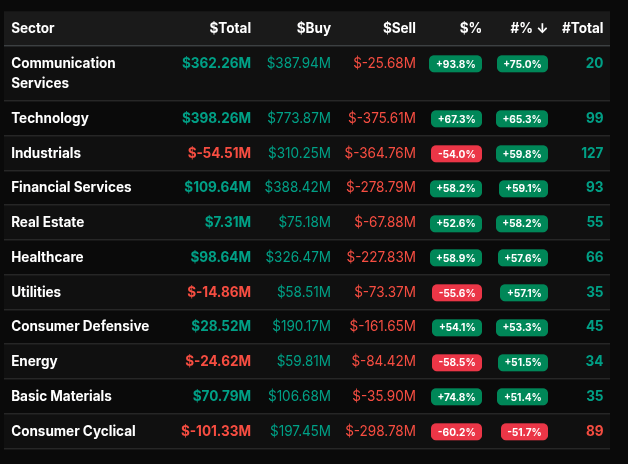Select the red -51.7% badge
Screen dimensions: 628x464
[x=523, y=432]
